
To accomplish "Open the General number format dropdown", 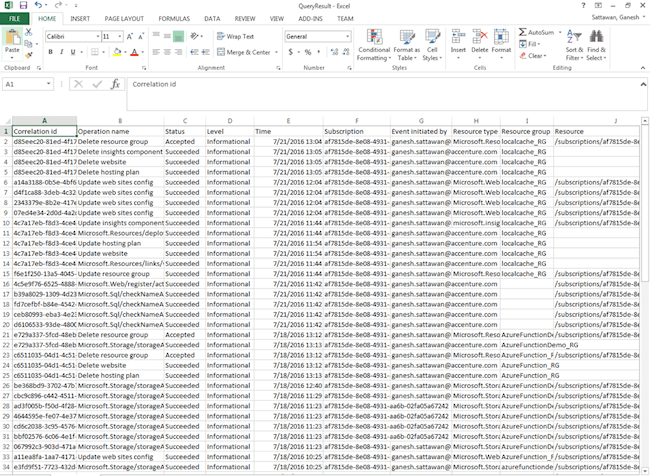I will coord(347,36).
